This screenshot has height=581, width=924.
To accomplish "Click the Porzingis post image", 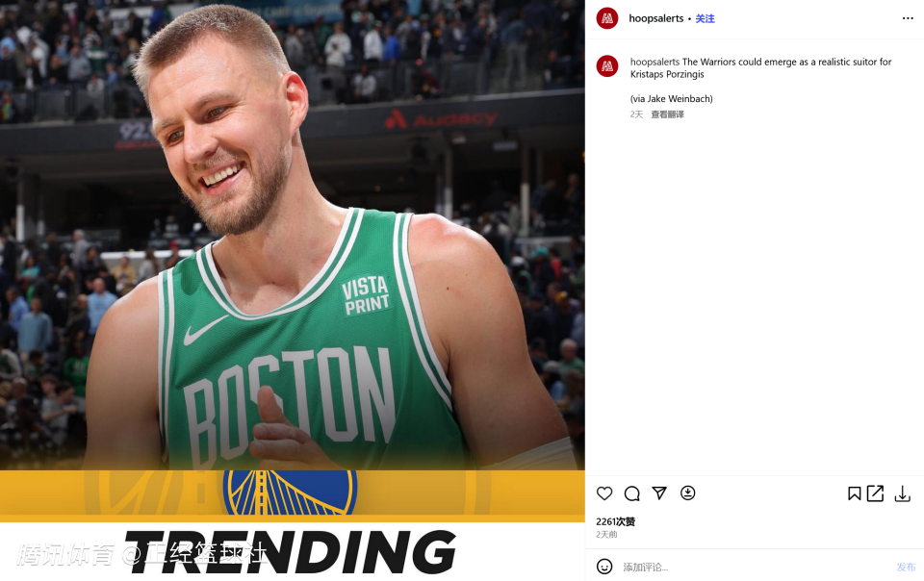I will click(x=293, y=290).
